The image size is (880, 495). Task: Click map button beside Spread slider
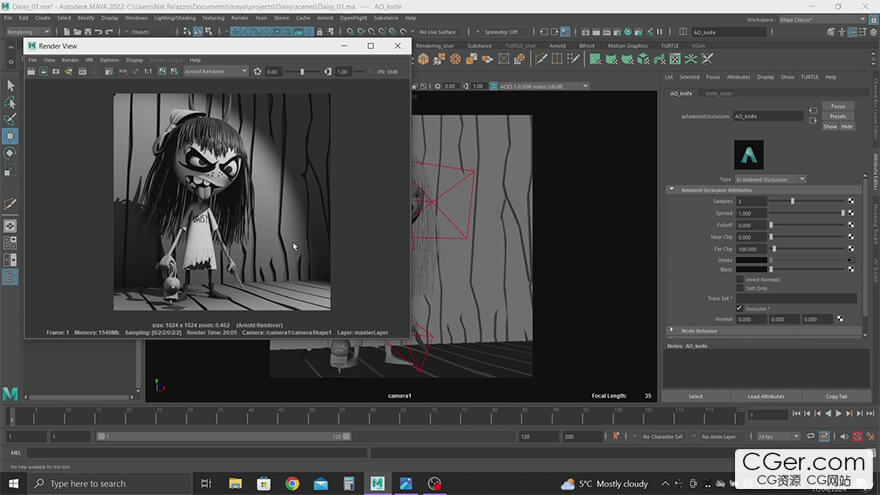click(x=851, y=213)
